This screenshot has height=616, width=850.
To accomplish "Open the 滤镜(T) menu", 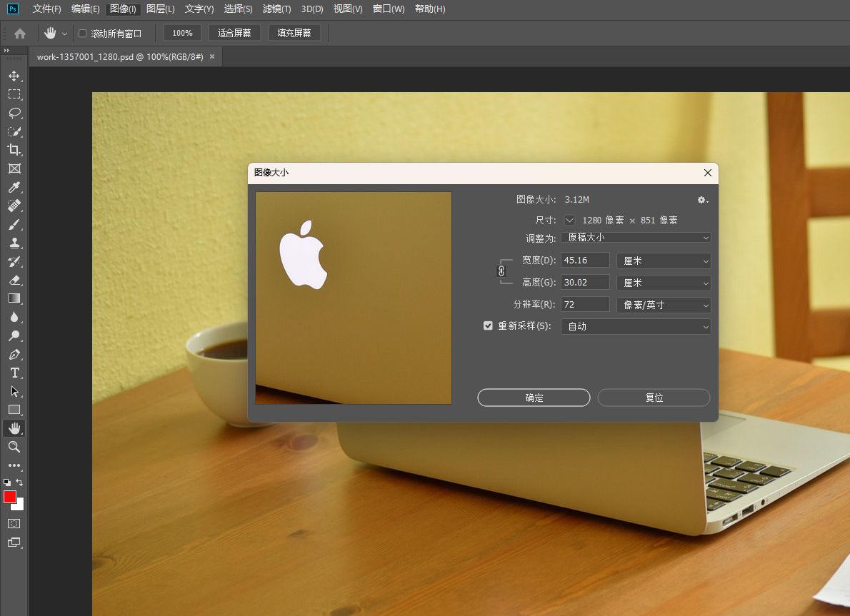I will pyautogui.click(x=276, y=9).
